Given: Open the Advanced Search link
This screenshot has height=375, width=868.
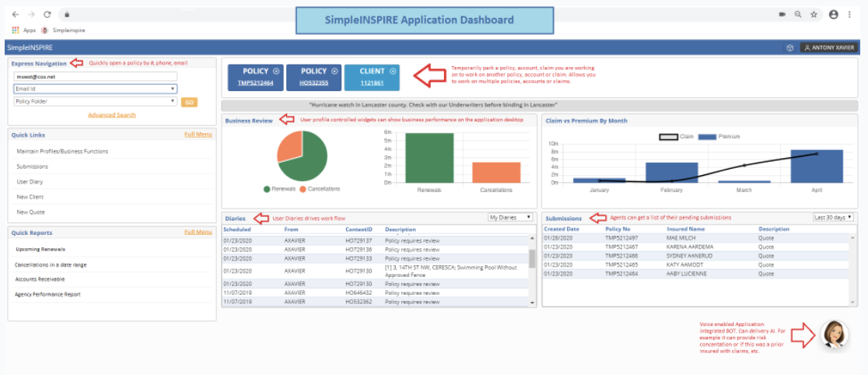Looking at the screenshot, I should click(x=112, y=115).
